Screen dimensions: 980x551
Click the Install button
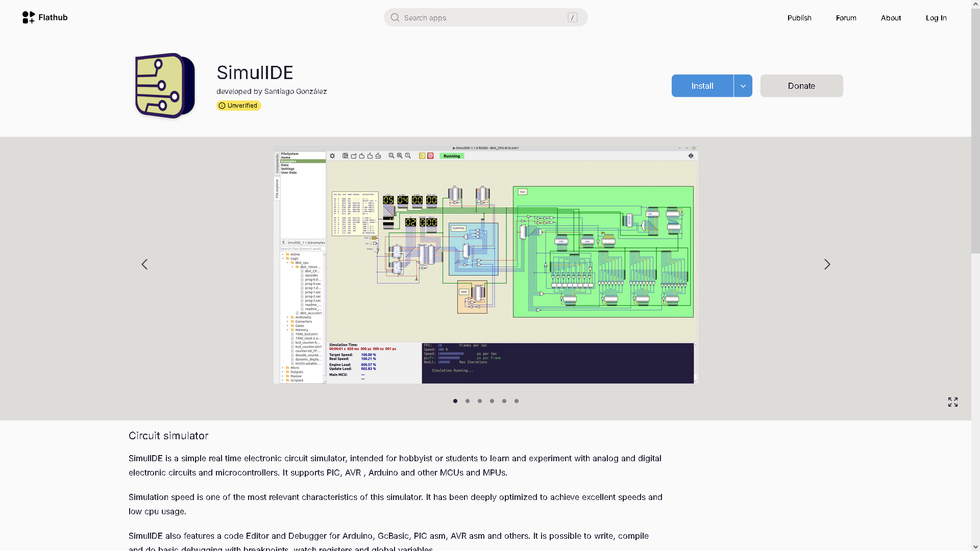click(x=702, y=86)
